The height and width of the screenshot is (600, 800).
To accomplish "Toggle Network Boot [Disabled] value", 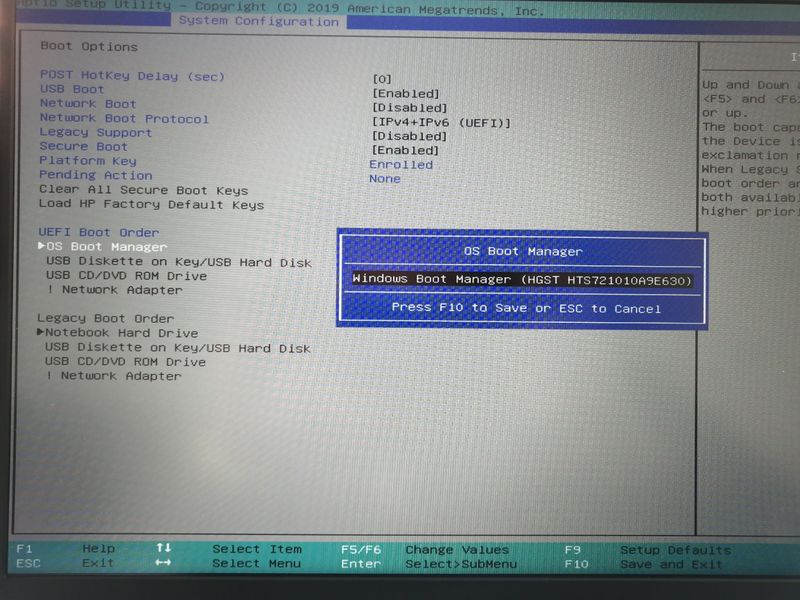I will 409,108.
